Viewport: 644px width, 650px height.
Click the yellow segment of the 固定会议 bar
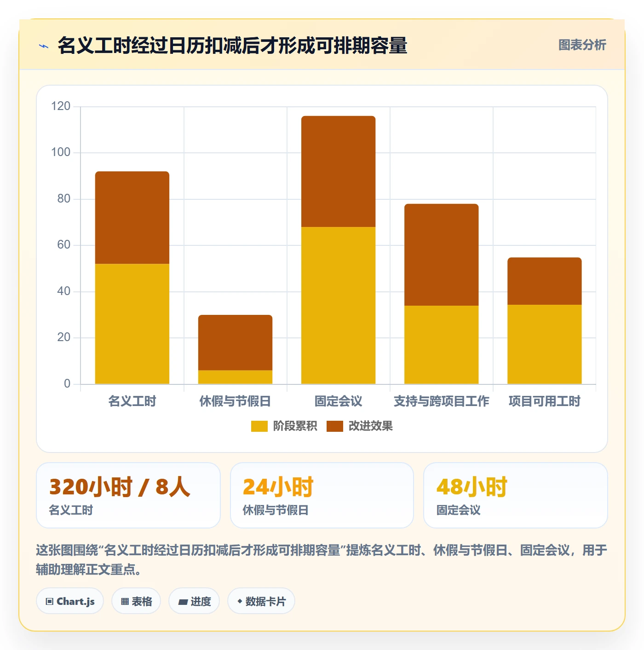338,305
